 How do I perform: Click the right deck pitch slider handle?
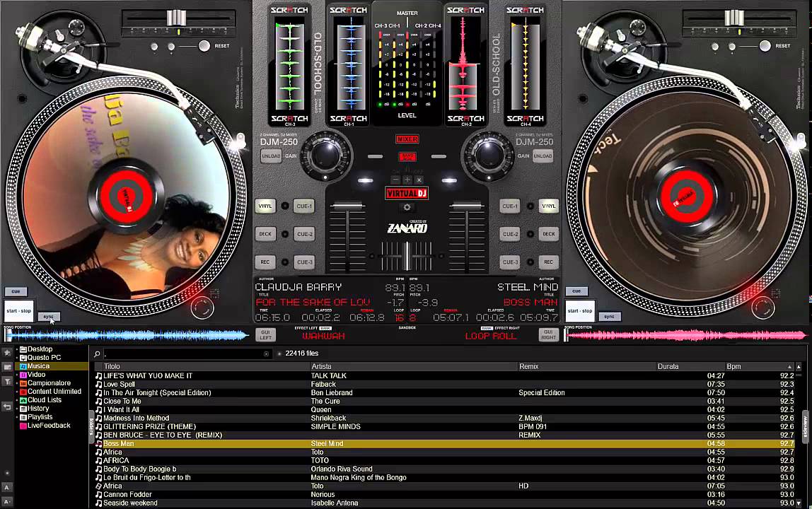click(733, 18)
